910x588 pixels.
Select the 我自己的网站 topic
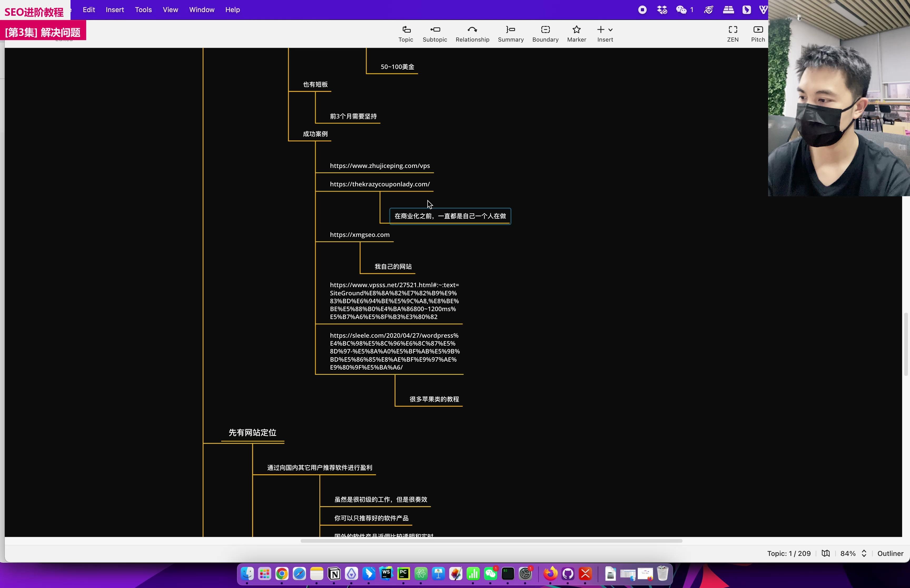pos(393,267)
